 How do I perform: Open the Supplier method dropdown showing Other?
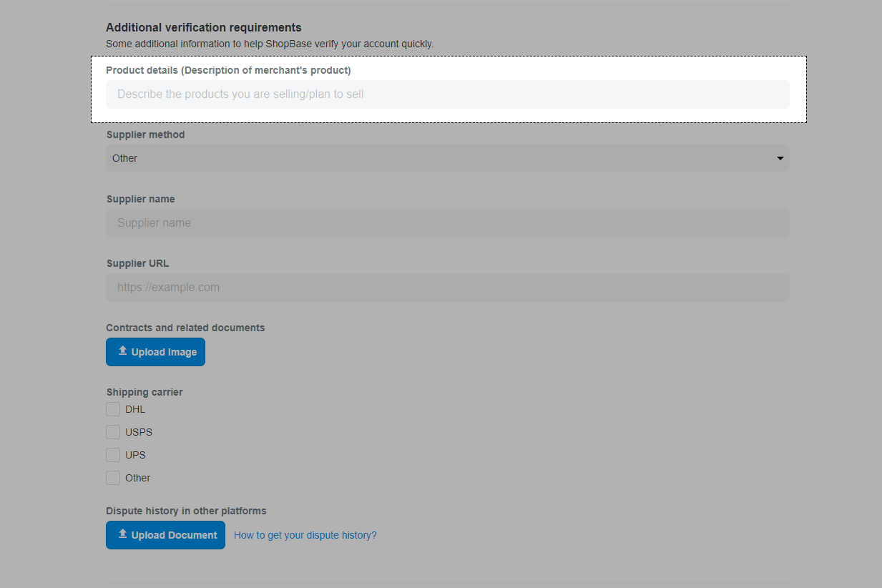447,158
